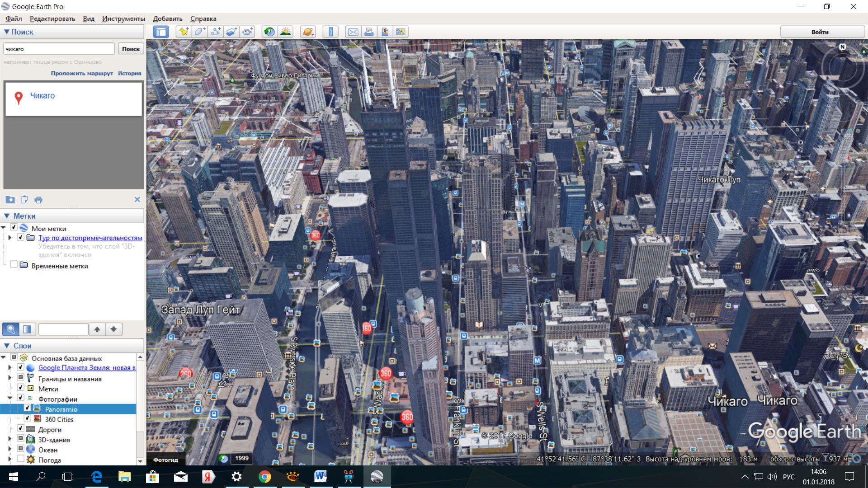Open Chrome from the Windows taskbar

click(264, 477)
